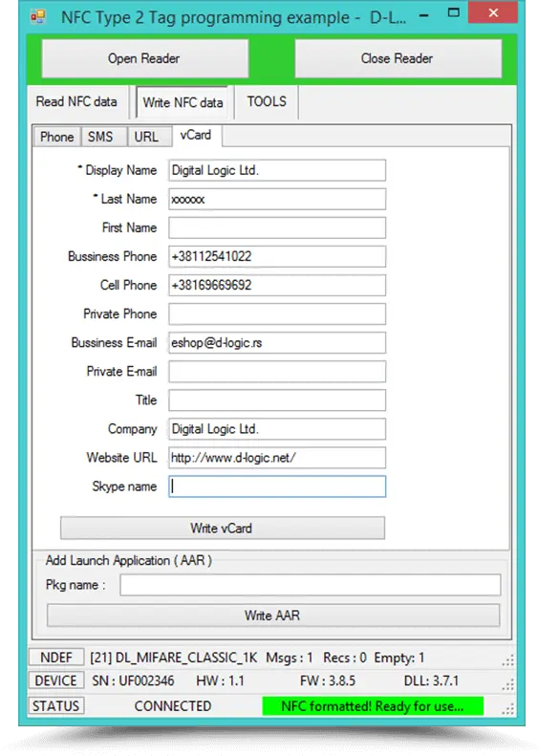Focus the Website URL field
The height and width of the screenshot is (756, 538).
277,458
